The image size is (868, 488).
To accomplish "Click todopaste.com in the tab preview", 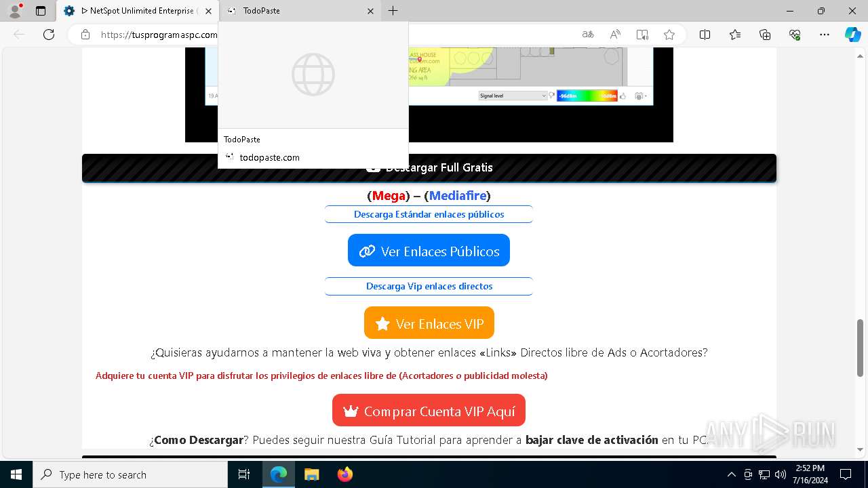I will coord(269,157).
